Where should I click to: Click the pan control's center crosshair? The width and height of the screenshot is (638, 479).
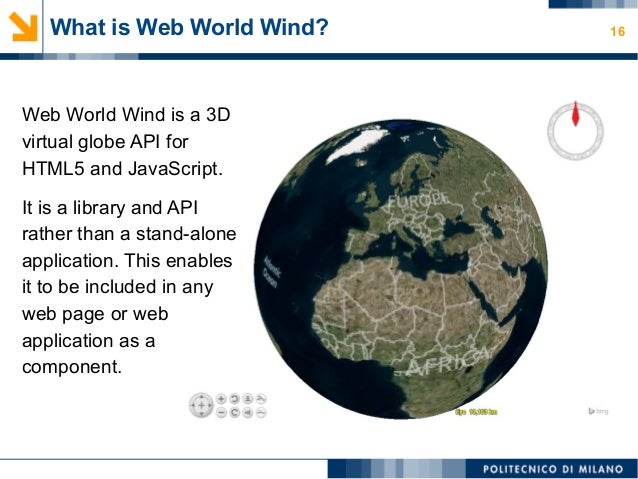pos(201,405)
